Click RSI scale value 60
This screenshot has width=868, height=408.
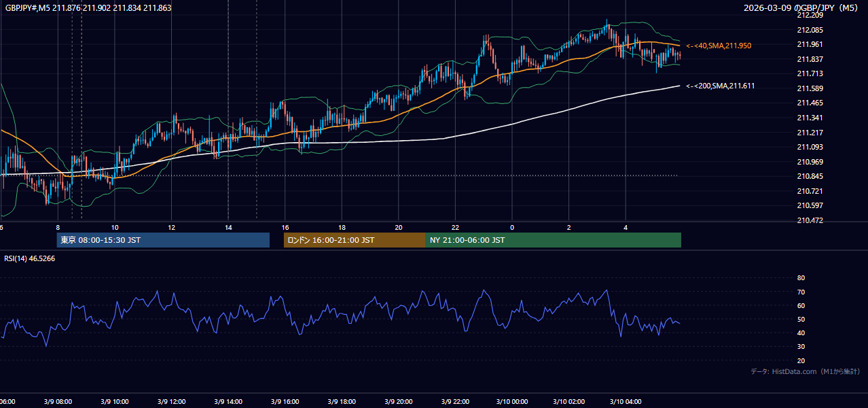click(801, 305)
